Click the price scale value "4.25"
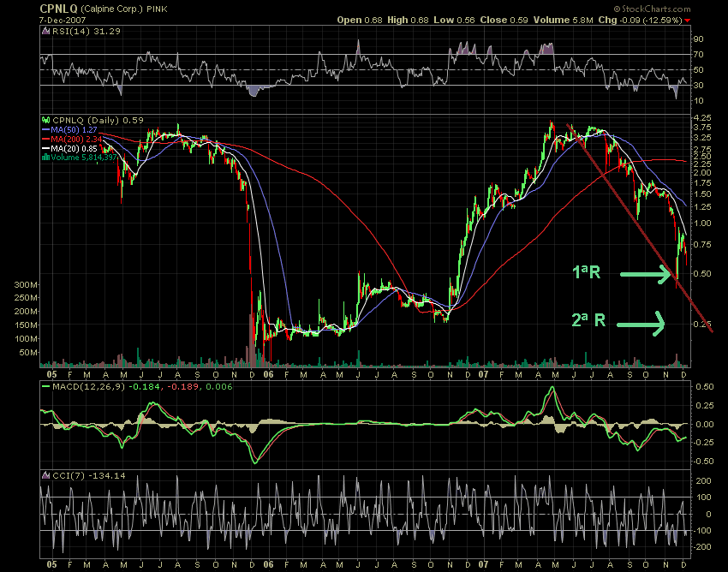Viewport: 728px width, 572px height. 701,117
